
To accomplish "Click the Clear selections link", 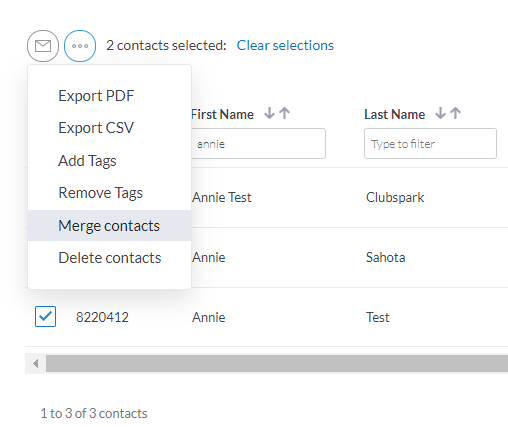I will pyautogui.click(x=285, y=45).
